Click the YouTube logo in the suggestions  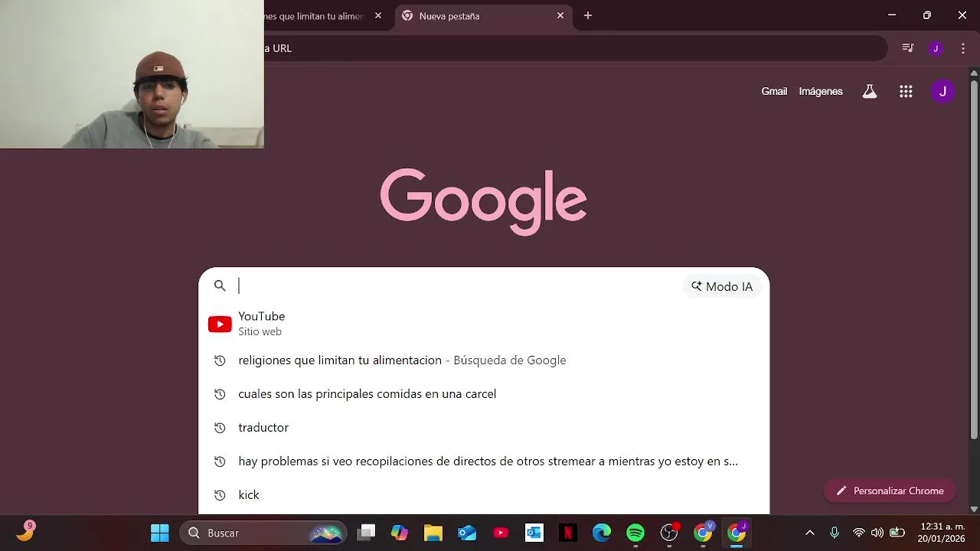point(220,324)
